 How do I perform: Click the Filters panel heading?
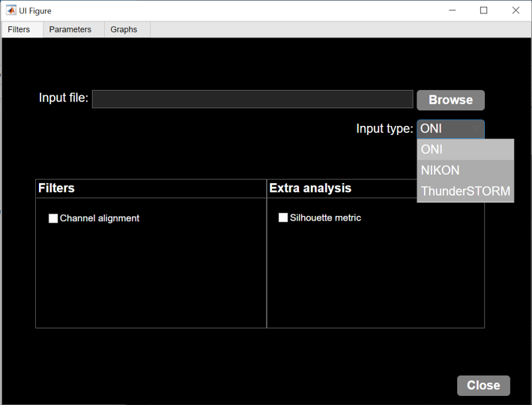[56, 188]
